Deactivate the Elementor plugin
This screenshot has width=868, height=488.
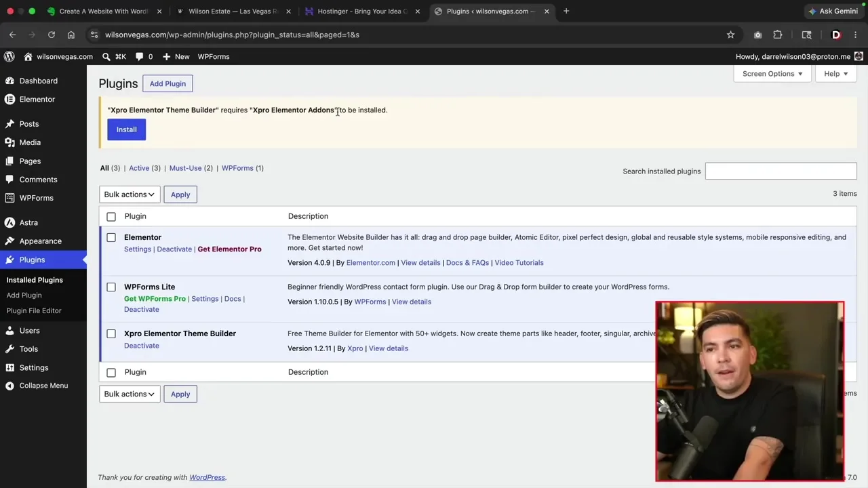[174, 249]
